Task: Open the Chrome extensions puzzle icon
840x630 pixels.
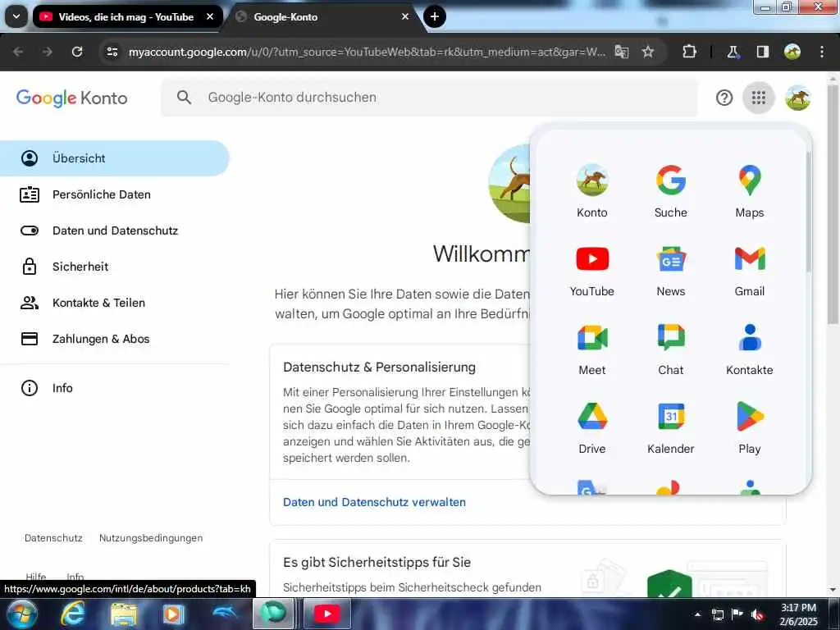Action: tap(689, 52)
